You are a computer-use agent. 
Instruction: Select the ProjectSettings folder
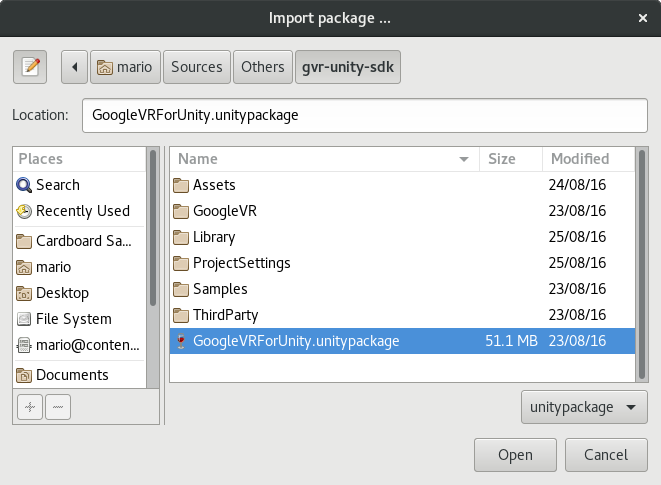pyautogui.click(x=241, y=263)
